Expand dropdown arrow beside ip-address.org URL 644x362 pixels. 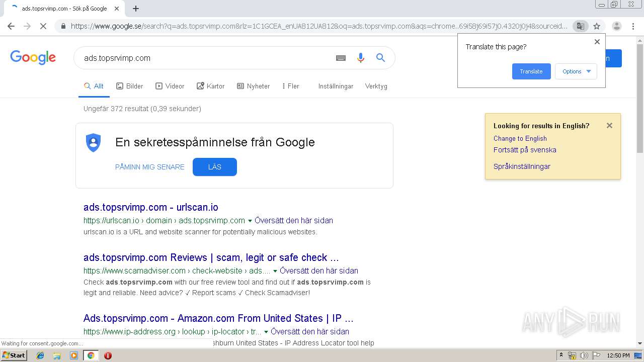coord(266,332)
